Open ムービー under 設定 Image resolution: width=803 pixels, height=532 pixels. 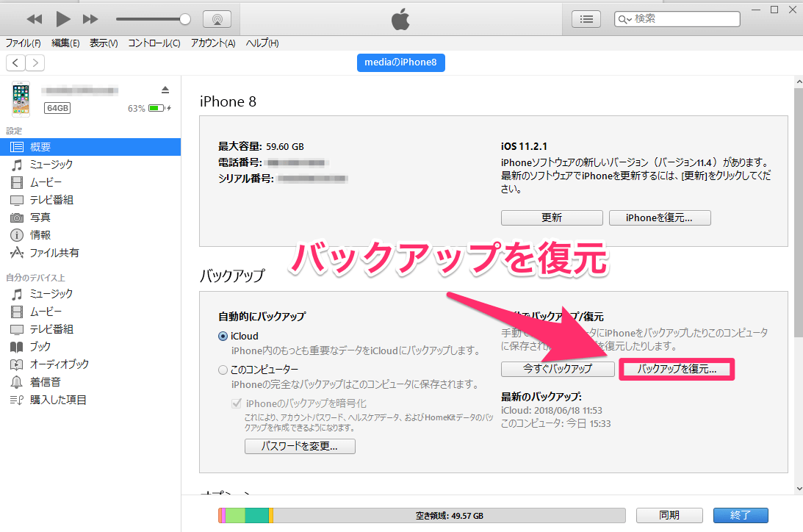(x=44, y=181)
